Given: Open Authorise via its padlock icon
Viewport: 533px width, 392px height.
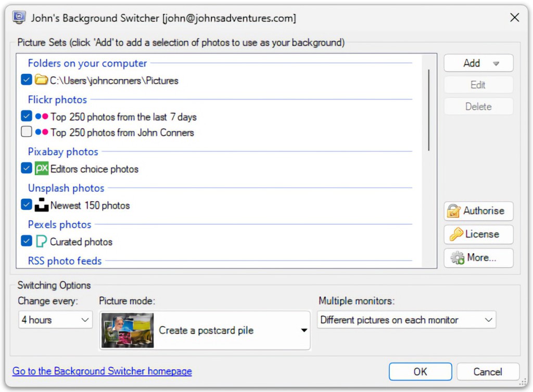Looking at the screenshot, I should point(454,211).
